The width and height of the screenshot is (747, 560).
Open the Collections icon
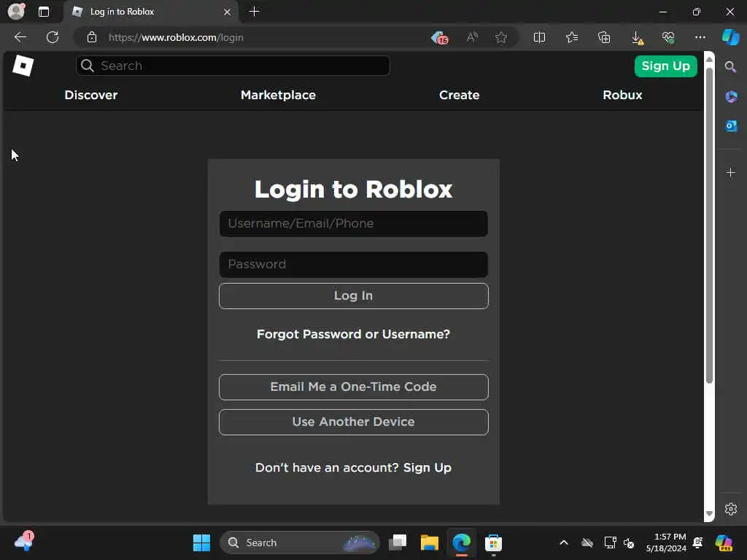pyautogui.click(x=604, y=37)
